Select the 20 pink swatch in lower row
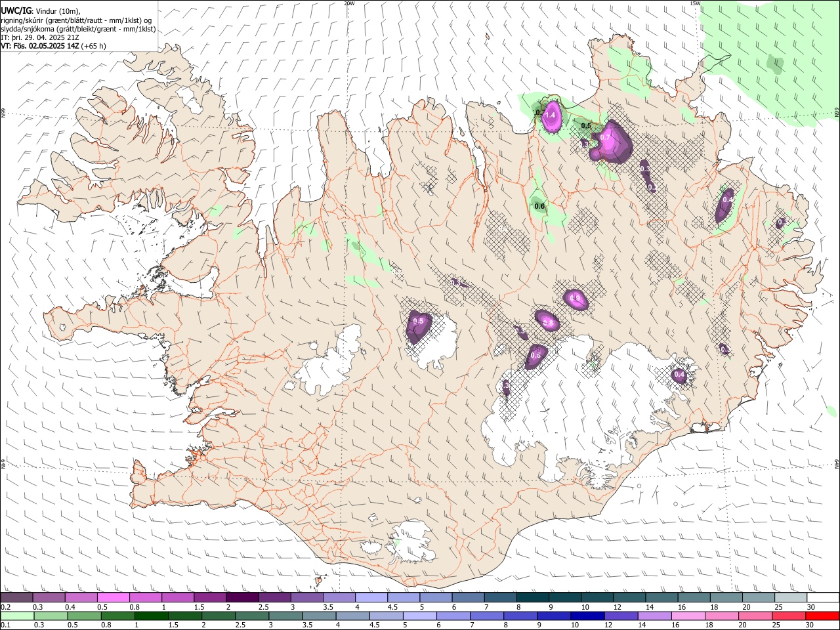840x630 pixels. (x=754, y=616)
